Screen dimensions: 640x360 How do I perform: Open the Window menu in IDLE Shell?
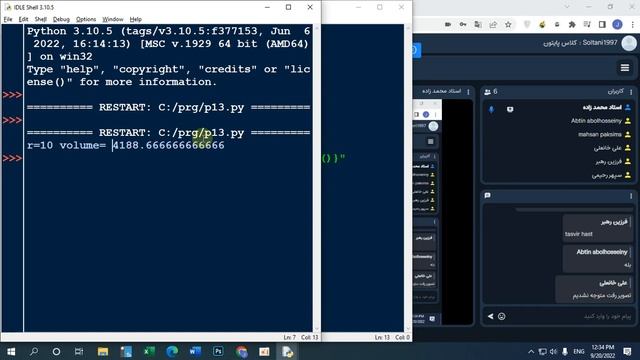113,19
